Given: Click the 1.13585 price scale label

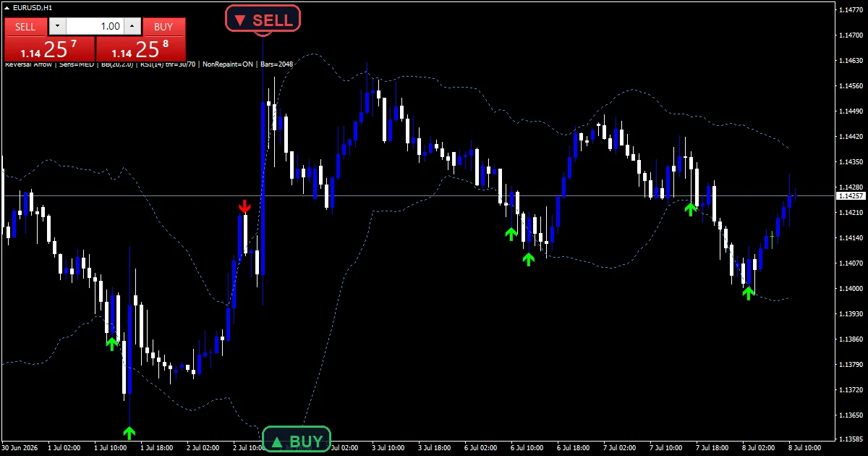Looking at the screenshot, I should click(x=851, y=439).
